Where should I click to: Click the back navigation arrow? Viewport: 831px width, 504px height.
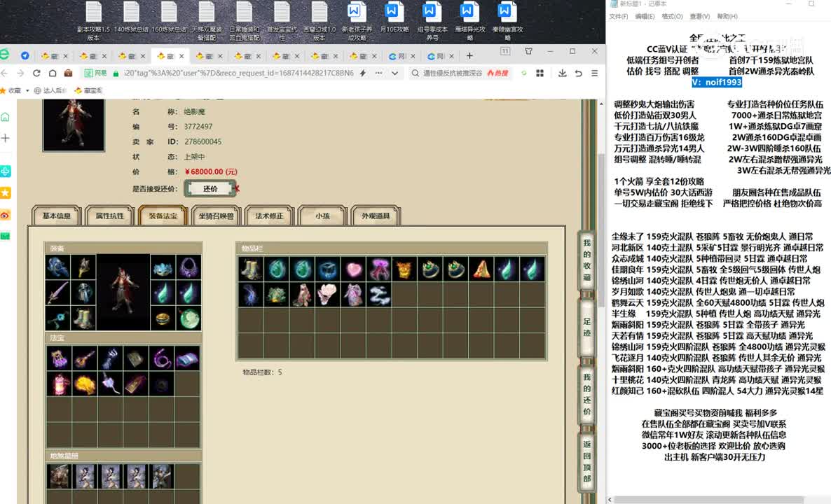5,72
